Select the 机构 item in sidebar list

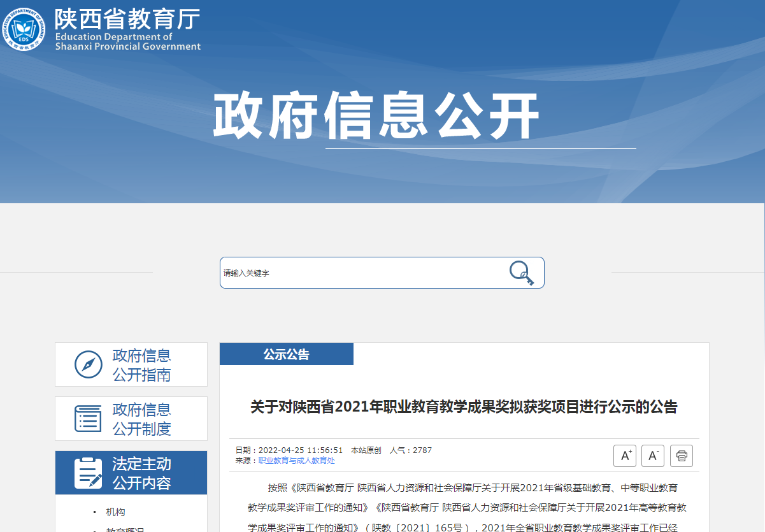(x=115, y=512)
